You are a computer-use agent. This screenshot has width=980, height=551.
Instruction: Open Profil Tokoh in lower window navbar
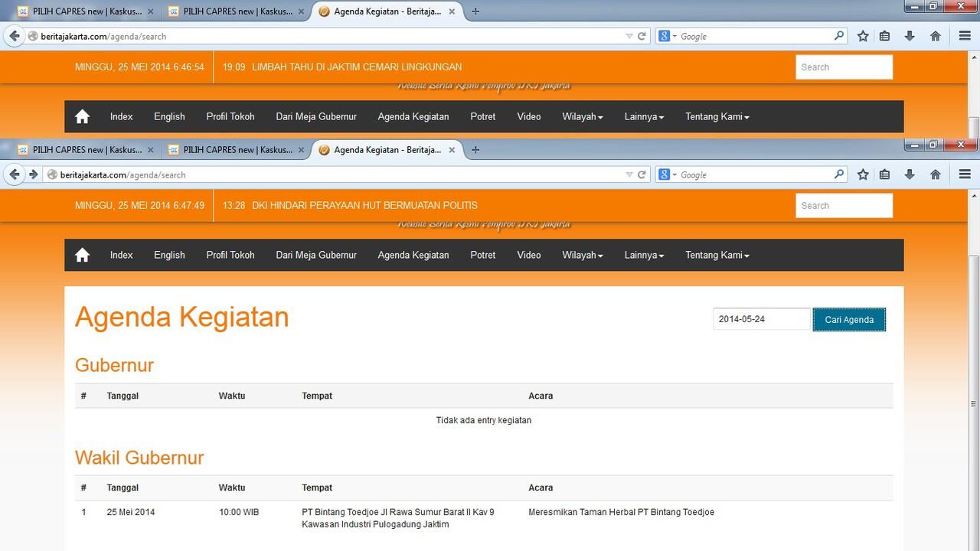point(230,255)
